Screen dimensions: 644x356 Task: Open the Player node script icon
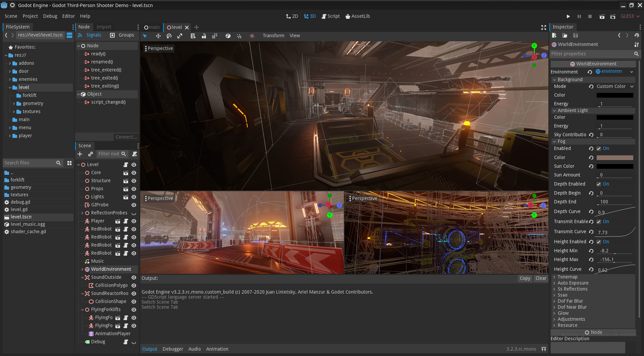pyautogui.click(x=126, y=221)
